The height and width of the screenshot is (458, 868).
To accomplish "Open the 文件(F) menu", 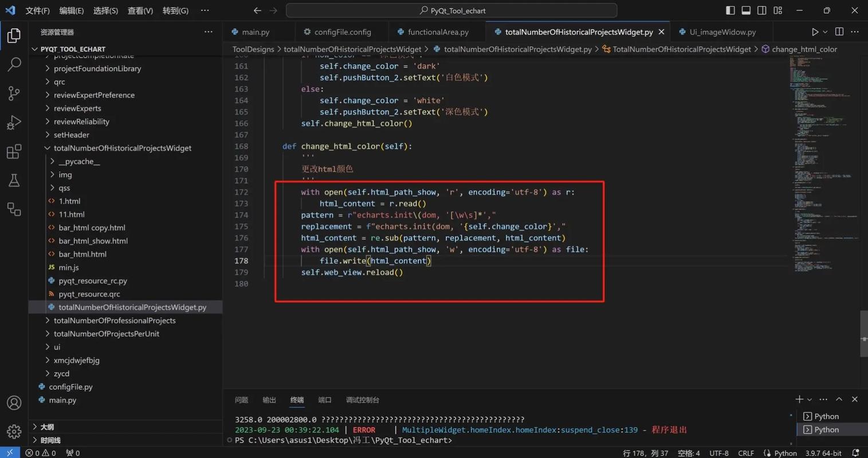I will (x=37, y=10).
